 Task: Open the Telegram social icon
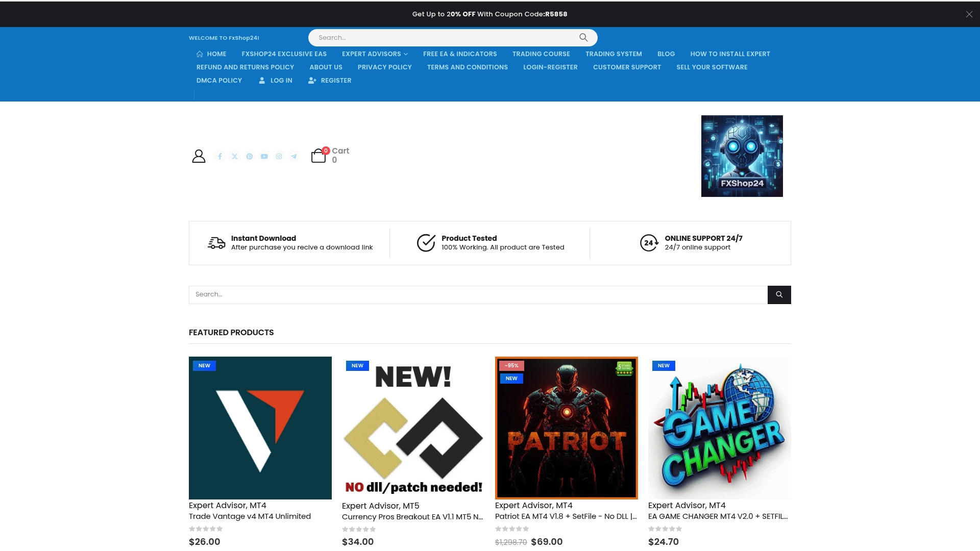click(293, 156)
